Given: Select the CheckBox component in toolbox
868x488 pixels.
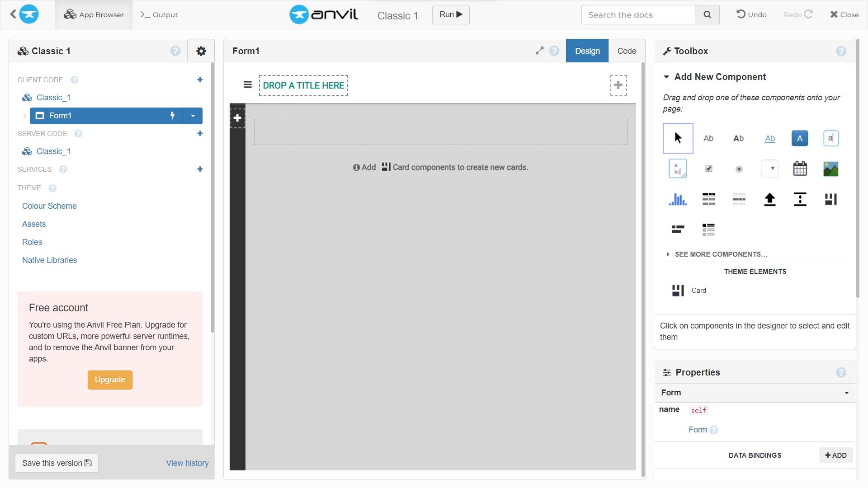Looking at the screenshot, I should pos(708,169).
